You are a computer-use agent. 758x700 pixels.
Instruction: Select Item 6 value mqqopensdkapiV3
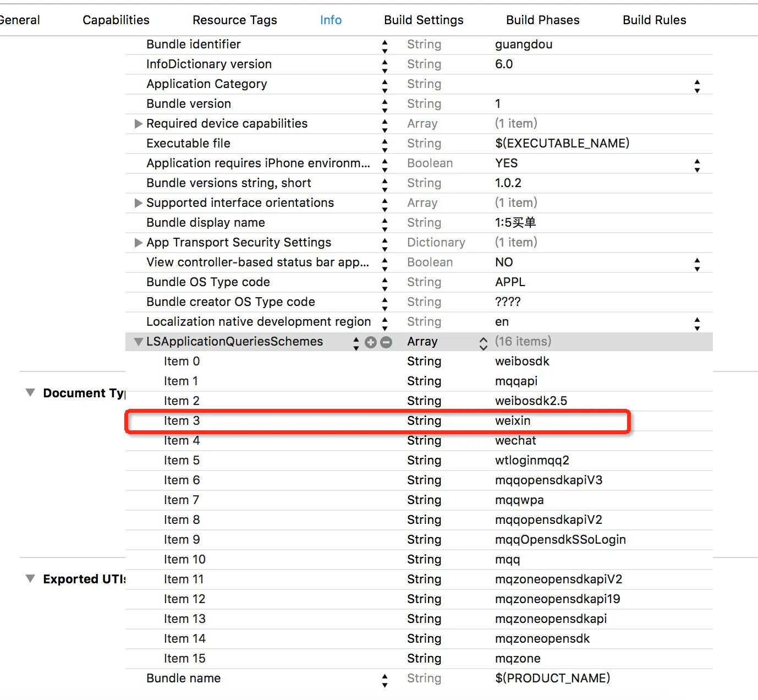[x=548, y=480]
